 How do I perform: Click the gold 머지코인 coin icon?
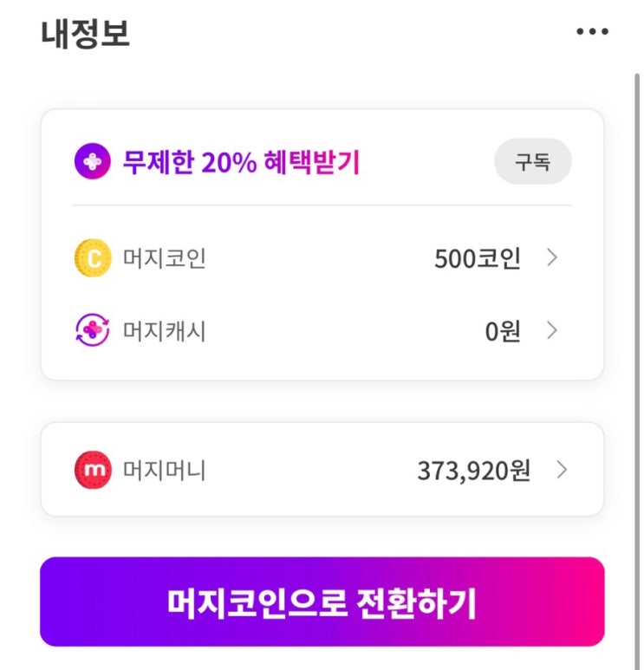pyautogui.click(x=92, y=258)
